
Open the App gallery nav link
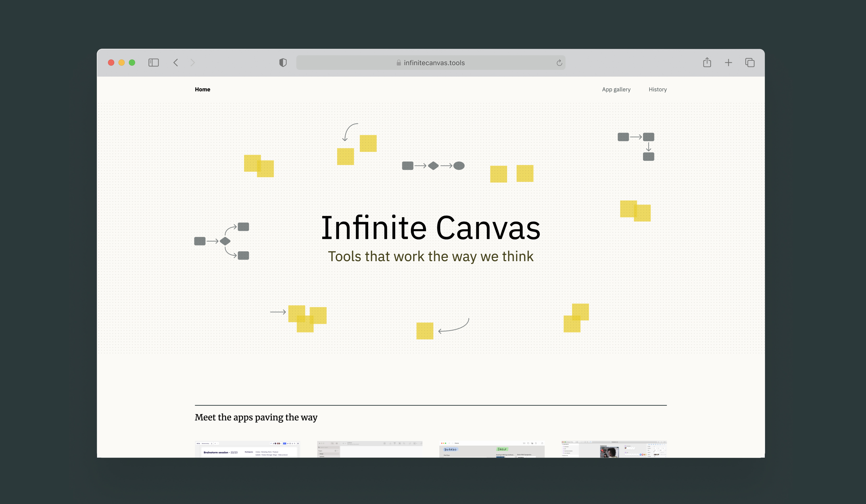pos(616,89)
